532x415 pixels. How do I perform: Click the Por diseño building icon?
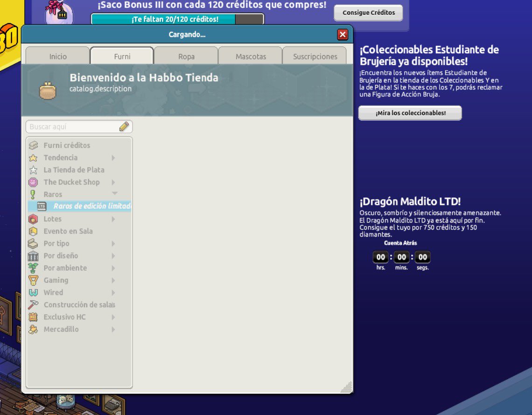[33, 256]
